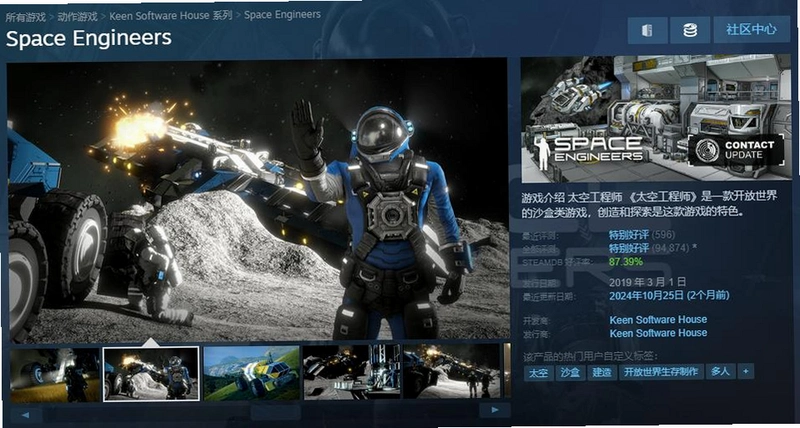This screenshot has width=800, height=428.
Task: Select fifth thumbnail with firing vehicle
Action: (x=452, y=370)
